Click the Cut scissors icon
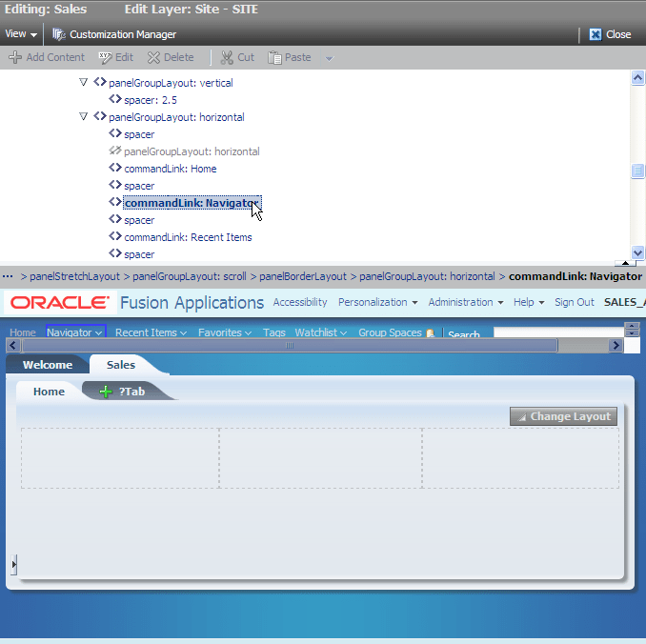The height and width of the screenshot is (644, 646). (x=227, y=58)
